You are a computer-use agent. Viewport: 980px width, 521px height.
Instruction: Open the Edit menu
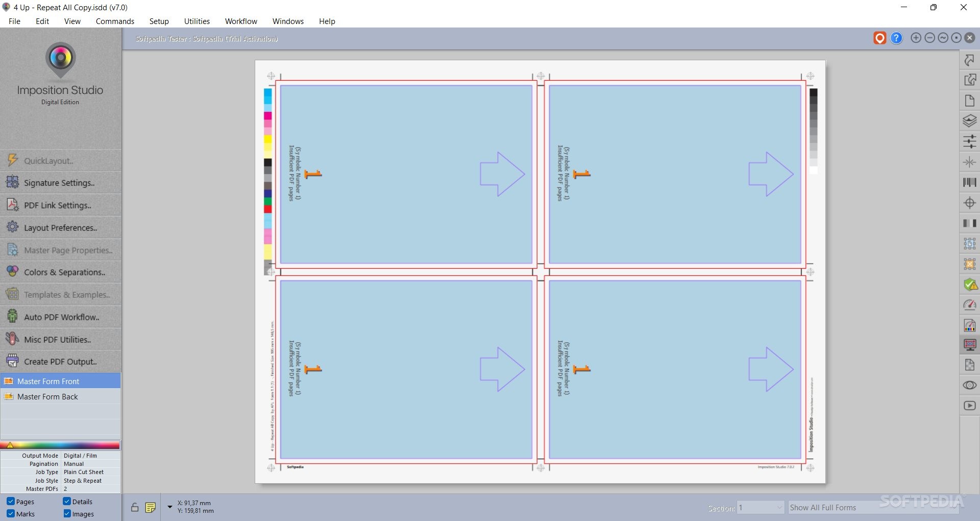coord(42,21)
